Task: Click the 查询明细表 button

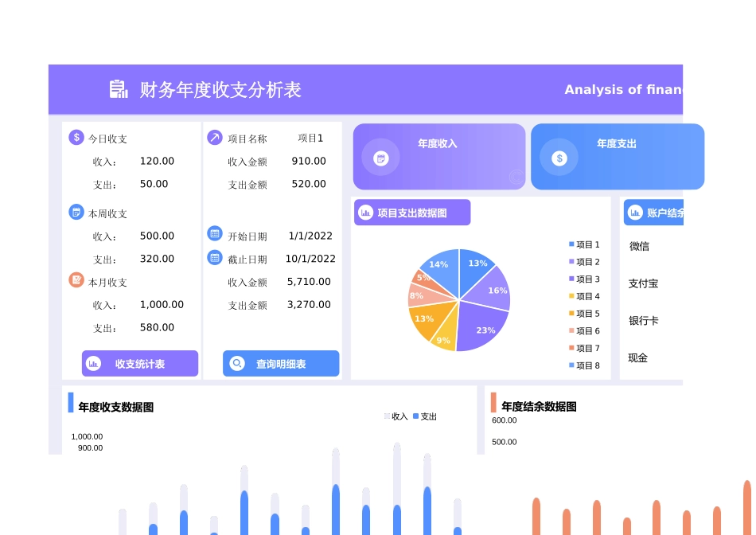Action: coord(281,363)
